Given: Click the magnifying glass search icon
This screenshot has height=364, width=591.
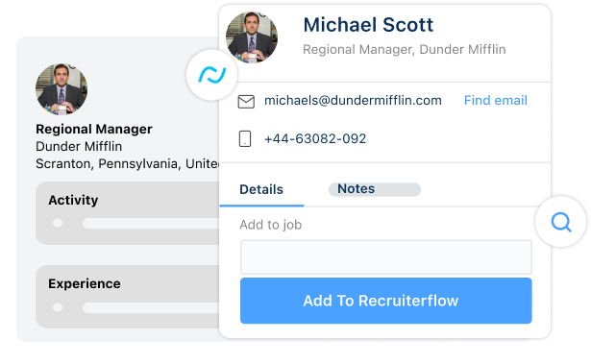Looking at the screenshot, I should coord(561,222).
